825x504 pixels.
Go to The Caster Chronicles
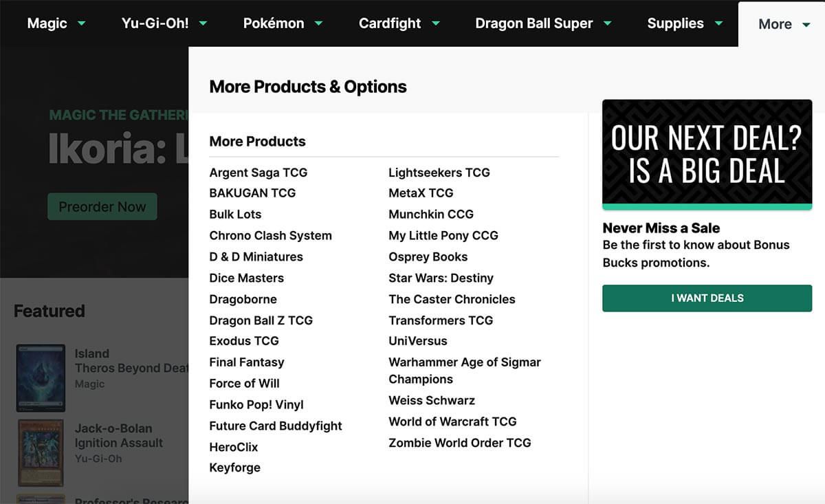tap(452, 300)
